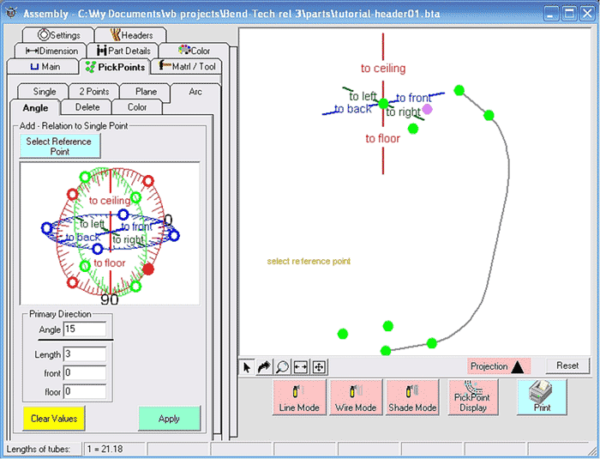Select the 2 Points sub-tab
The image size is (600, 459).
(93, 91)
